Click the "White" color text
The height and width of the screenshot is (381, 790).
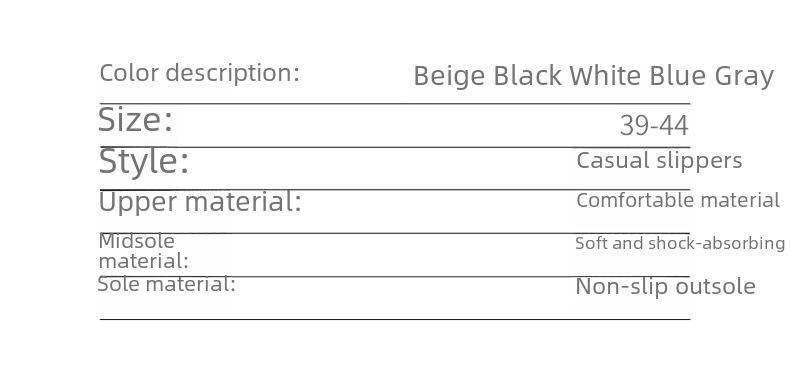pos(605,76)
